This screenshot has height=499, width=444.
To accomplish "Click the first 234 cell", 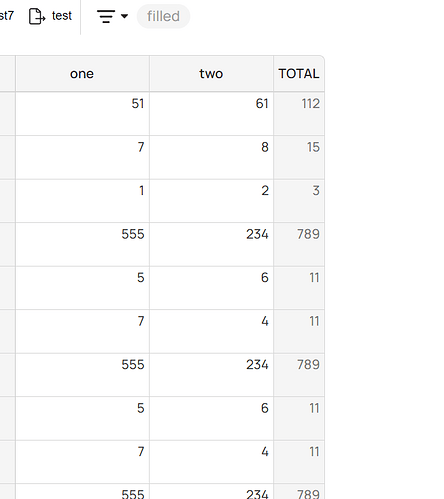I will tap(212, 244).
